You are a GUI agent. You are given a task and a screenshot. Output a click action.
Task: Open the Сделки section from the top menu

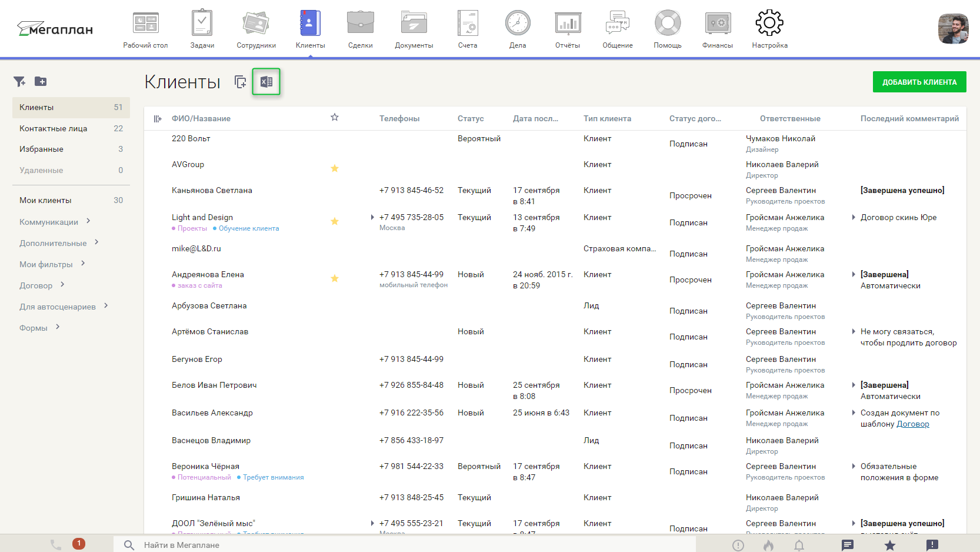click(359, 26)
